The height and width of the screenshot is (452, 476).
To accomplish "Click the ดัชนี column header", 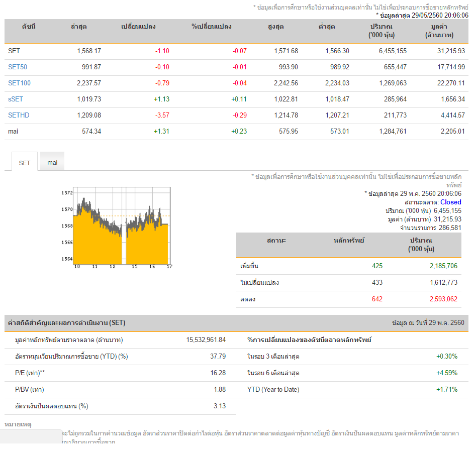I will [29, 27].
